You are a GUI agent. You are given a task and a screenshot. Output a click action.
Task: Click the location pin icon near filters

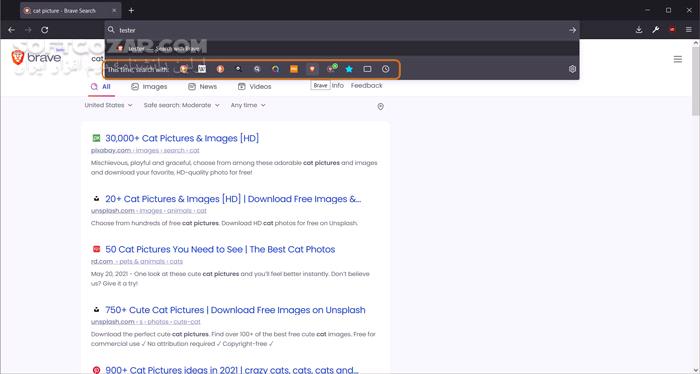point(380,107)
